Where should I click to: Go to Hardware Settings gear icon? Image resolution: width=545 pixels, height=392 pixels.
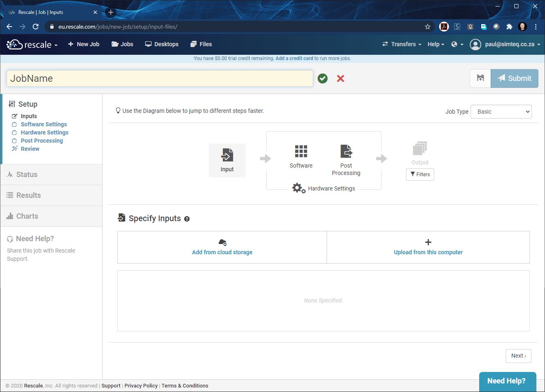point(298,188)
